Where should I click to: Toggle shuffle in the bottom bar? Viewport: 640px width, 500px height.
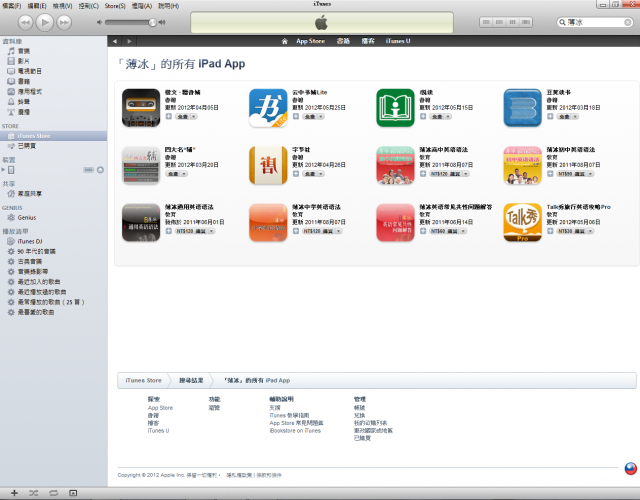(33, 493)
